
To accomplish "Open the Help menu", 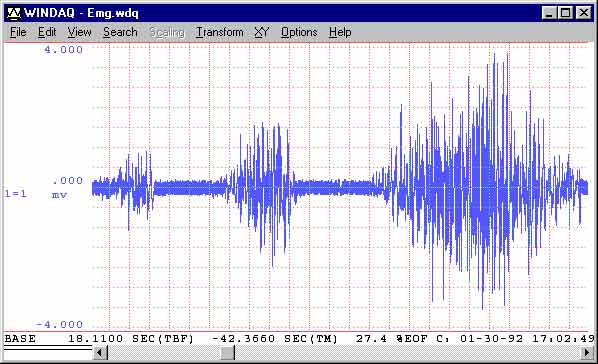I will 340,32.
